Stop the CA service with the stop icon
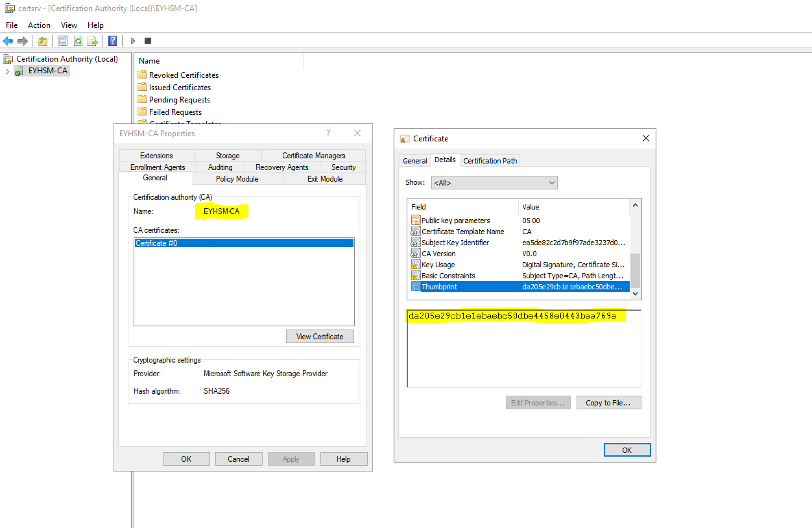Image resolution: width=812 pixels, height=528 pixels. pos(148,41)
